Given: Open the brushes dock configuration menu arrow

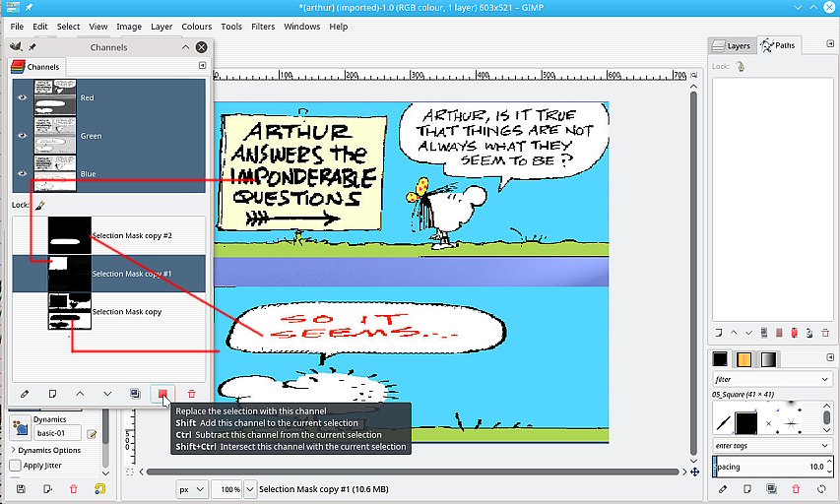Looking at the screenshot, I should (830, 357).
